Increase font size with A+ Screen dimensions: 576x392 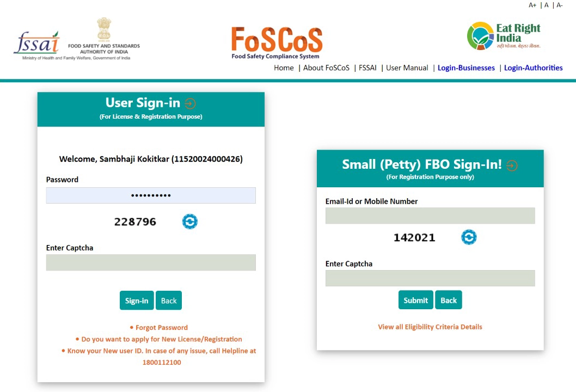pyautogui.click(x=532, y=5)
